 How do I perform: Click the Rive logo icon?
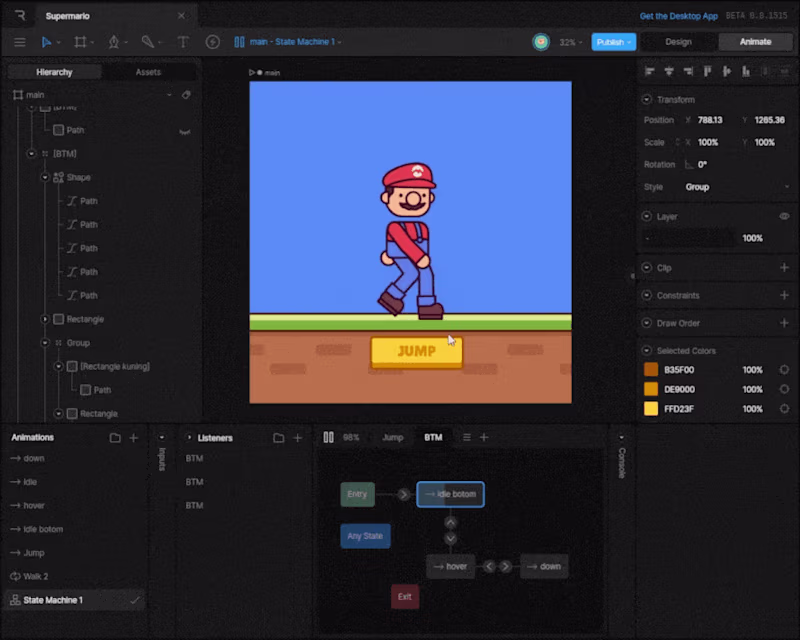pyautogui.click(x=19, y=16)
